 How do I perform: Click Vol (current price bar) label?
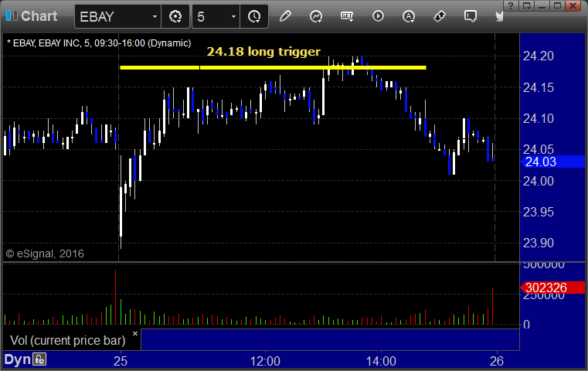pos(67,340)
